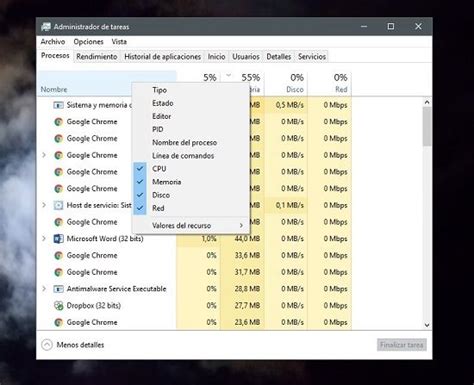This screenshot has width=474, height=385.
Task: Open the Detalles tab
Action: pyautogui.click(x=279, y=57)
